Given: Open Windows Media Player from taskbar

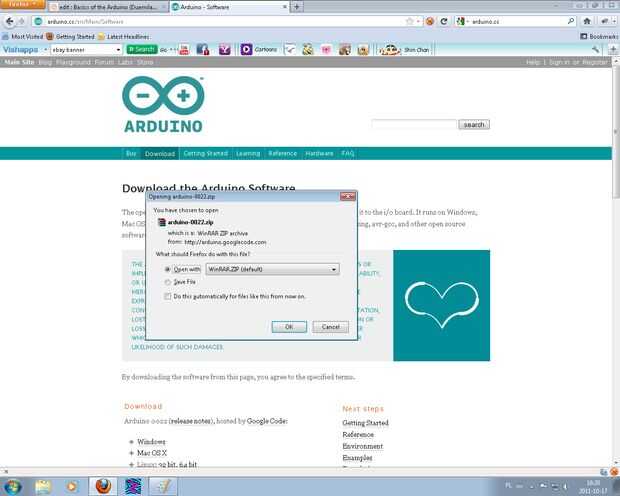Looking at the screenshot, I should click(x=72, y=487).
